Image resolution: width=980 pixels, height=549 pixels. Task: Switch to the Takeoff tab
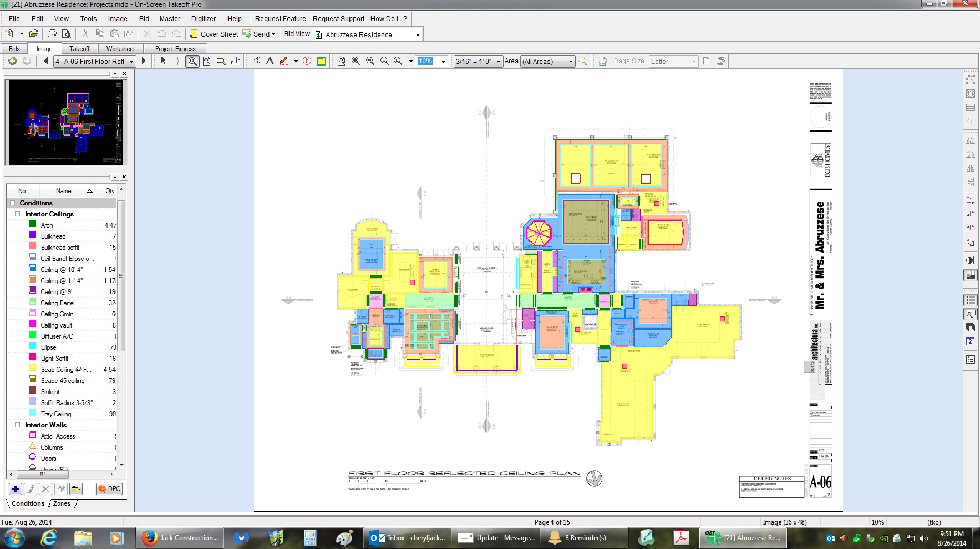coord(79,49)
